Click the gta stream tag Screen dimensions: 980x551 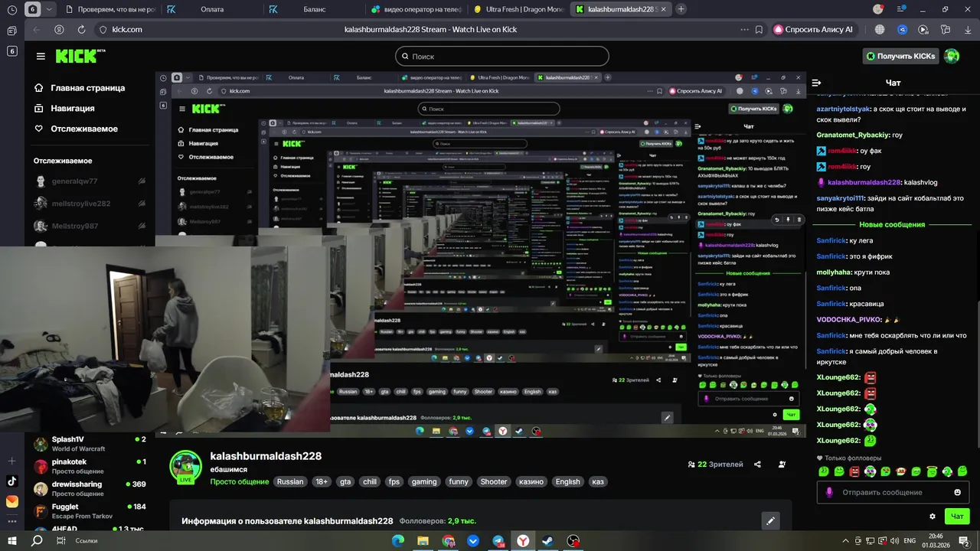coord(345,482)
